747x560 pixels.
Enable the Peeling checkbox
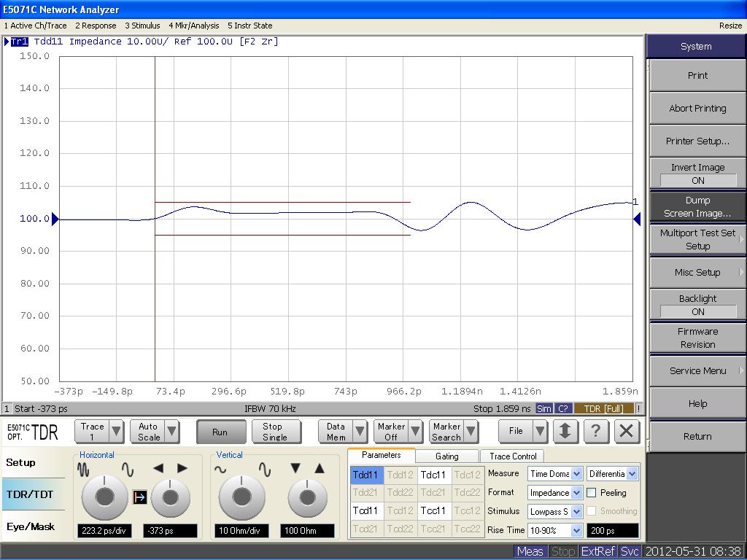pos(592,493)
